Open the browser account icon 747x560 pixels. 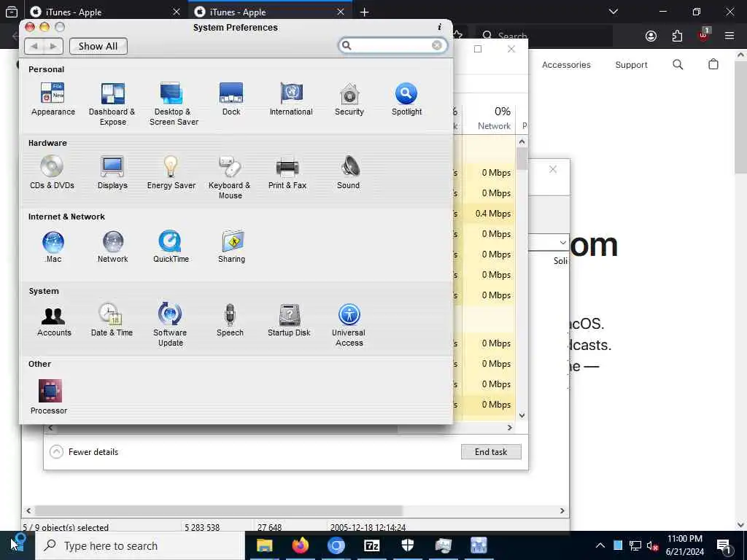pyautogui.click(x=651, y=36)
